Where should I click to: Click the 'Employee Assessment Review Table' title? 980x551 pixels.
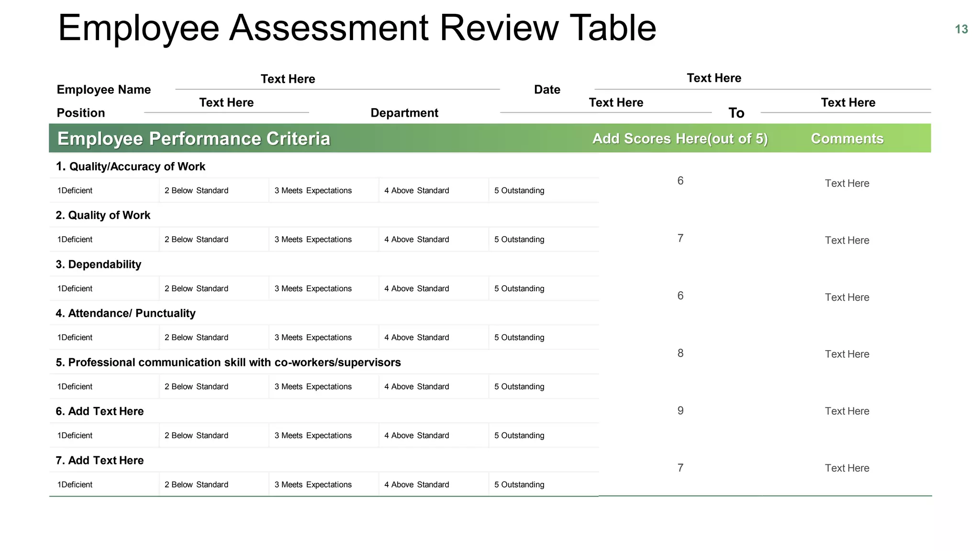click(x=357, y=28)
